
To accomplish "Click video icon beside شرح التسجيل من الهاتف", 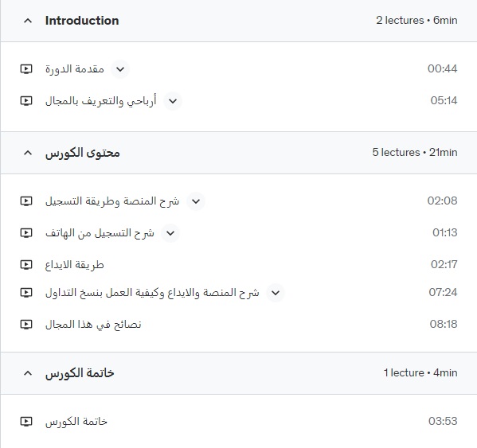I will [26, 233].
